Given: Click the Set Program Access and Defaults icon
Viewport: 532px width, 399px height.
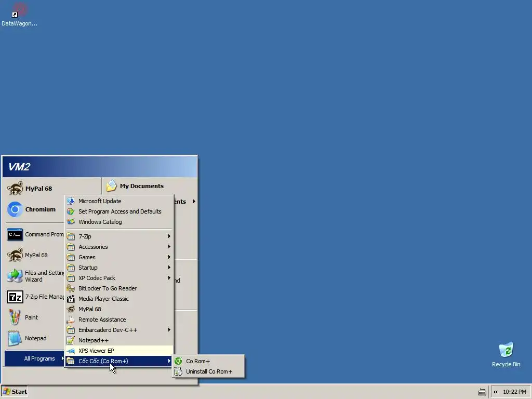Looking at the screenshot, I should click(x=71, y=211).
